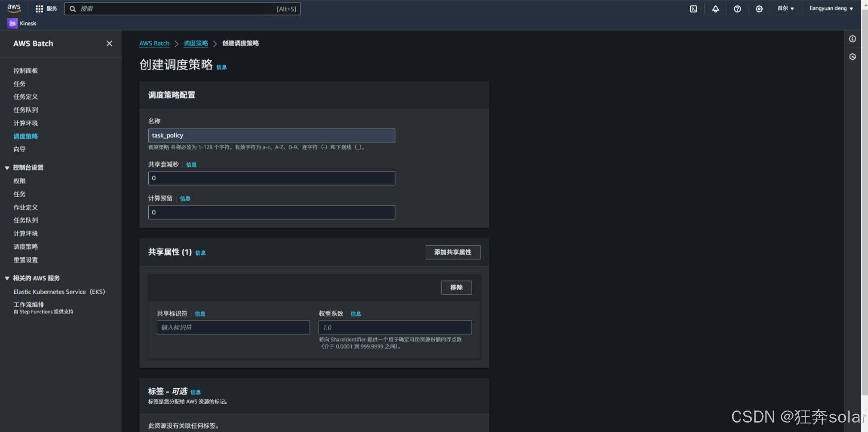Open 信息 link beside page title

[221, 67]
